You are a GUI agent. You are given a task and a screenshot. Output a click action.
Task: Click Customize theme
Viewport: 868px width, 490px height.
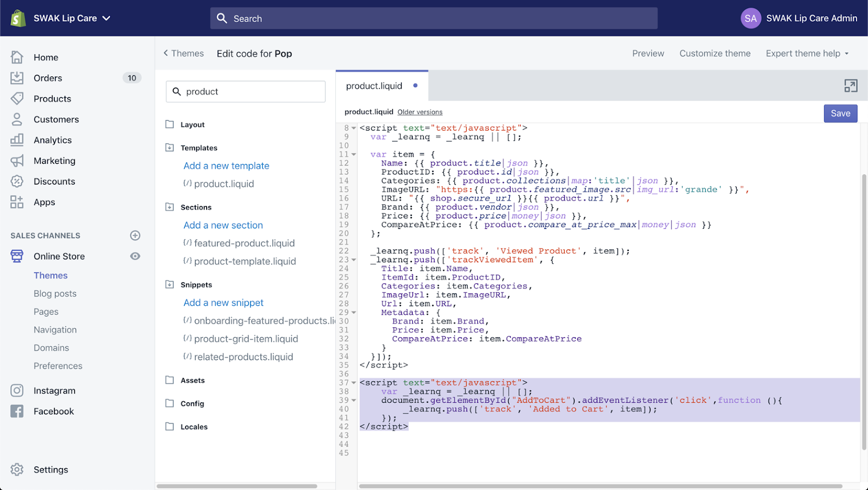pyautogui.click(x=715, y=53)
